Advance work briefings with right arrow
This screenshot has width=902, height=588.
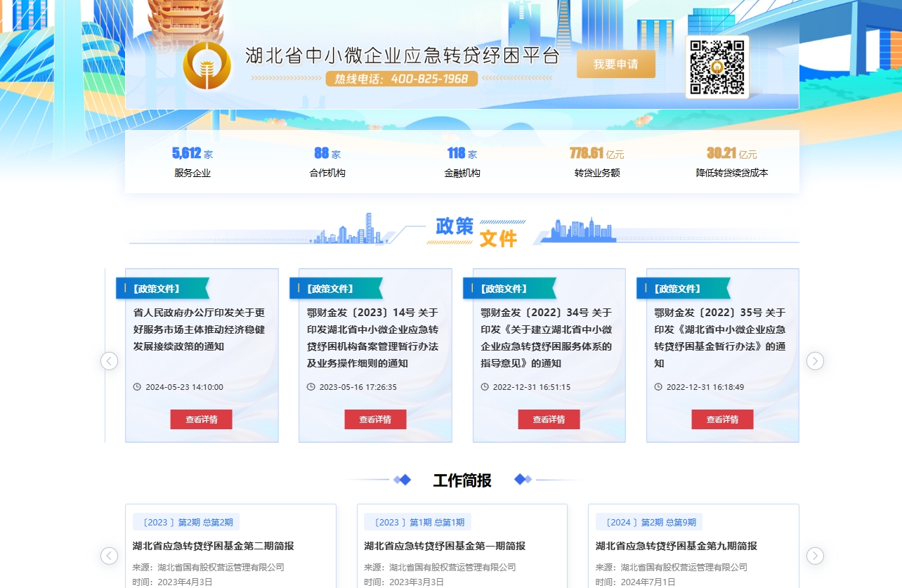(814, 556)
